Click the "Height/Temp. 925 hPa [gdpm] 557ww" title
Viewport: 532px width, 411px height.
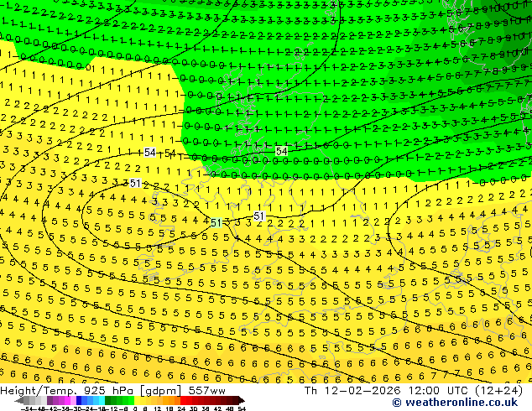click(112, 391)
